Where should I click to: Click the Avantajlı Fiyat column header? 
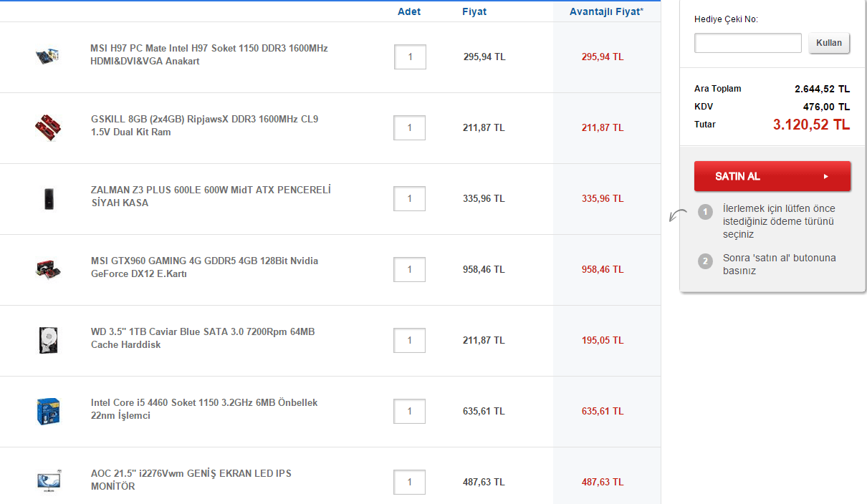pos(606,11)
